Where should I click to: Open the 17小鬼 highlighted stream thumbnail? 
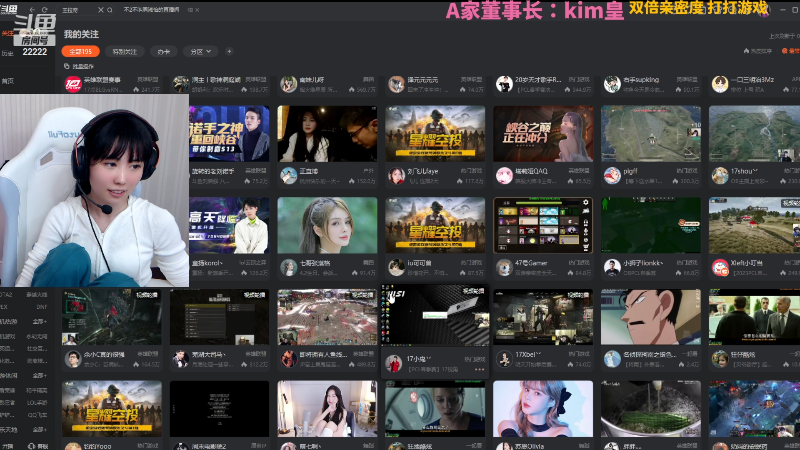click(435, 315)
